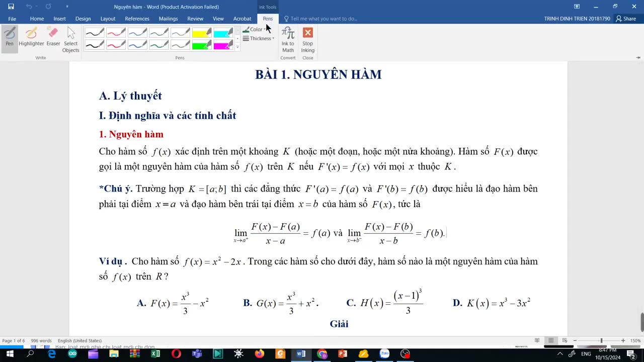Screen dimensions: 644x362
Task: Open the File tab
Action: 12,19
